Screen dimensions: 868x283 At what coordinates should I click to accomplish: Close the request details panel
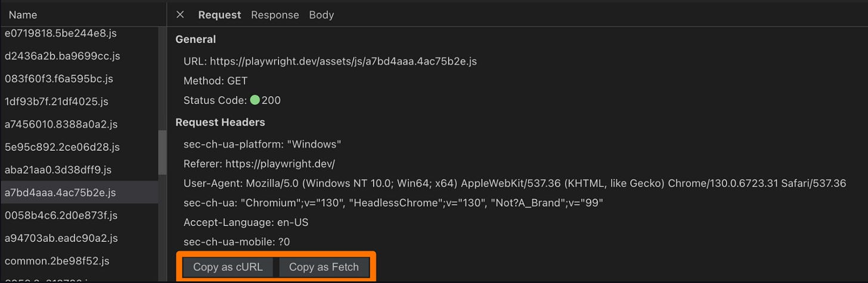click(180, 15)
